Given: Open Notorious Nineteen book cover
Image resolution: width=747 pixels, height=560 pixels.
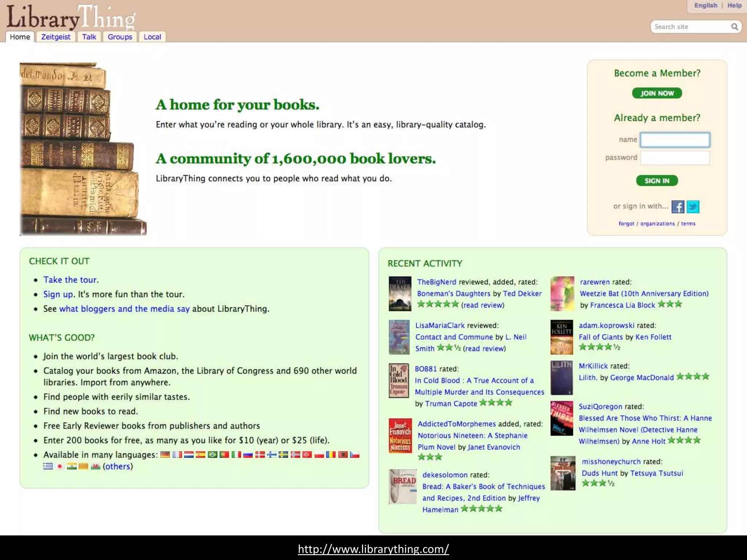Looking at the screenshot, I should point(400,436).
